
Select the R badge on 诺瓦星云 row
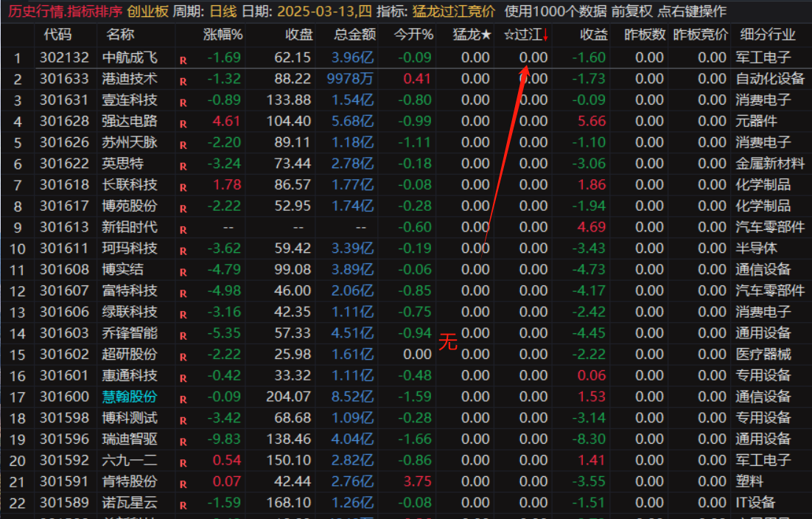coord(183,505)
